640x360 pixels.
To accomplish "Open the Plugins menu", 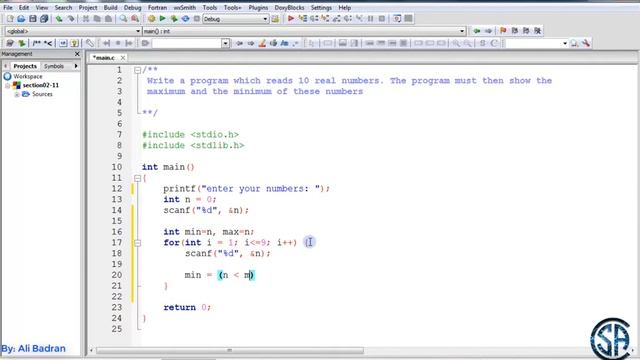I will [258, 7].
